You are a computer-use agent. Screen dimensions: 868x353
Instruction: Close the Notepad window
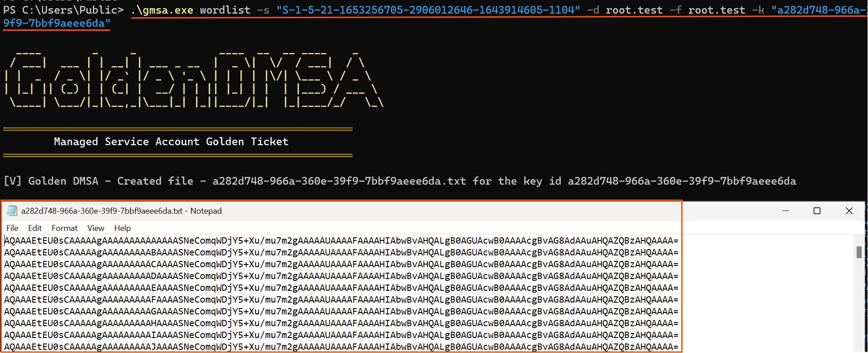[x=849, y=211]
